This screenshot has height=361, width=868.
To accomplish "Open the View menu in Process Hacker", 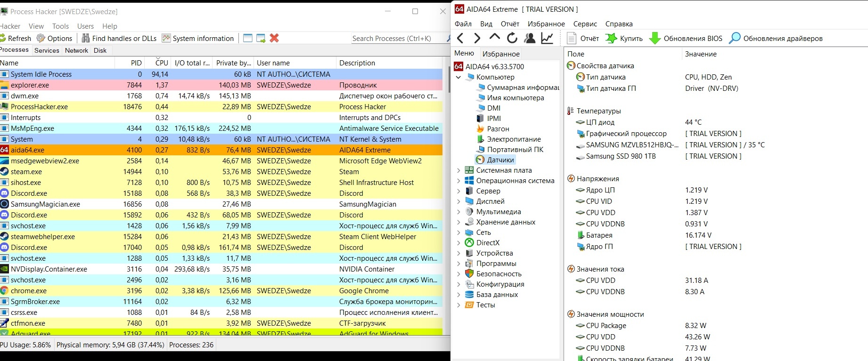I will [x=36, y=26].
